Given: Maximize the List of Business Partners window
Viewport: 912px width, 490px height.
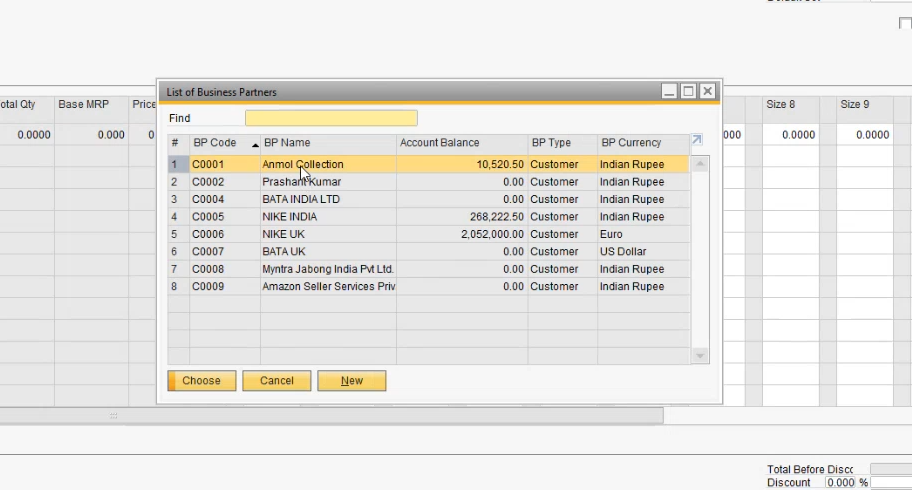Looking at the screenshot, I should coord(688,91).
